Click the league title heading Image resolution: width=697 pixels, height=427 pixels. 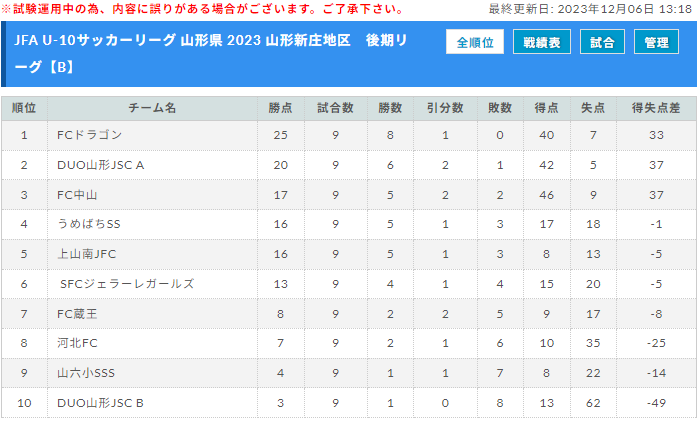[x=211, y=54]
